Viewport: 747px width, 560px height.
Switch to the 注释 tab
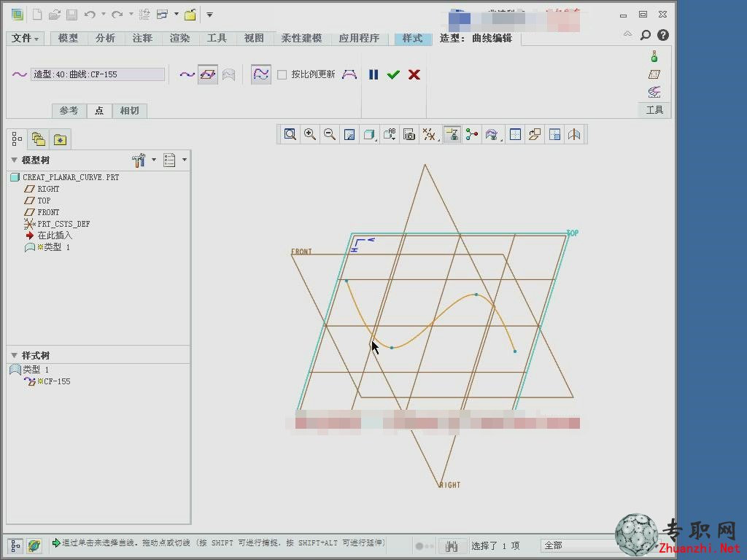[x=142, y=38]
